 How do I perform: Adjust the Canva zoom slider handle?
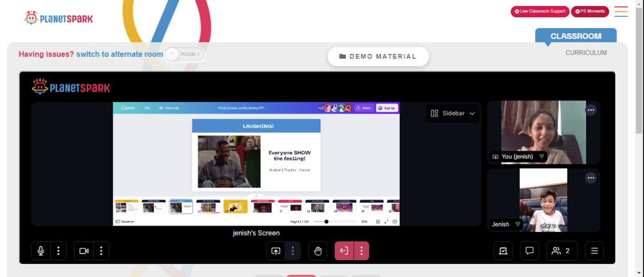pyautogui.click(x=326, y=222)
